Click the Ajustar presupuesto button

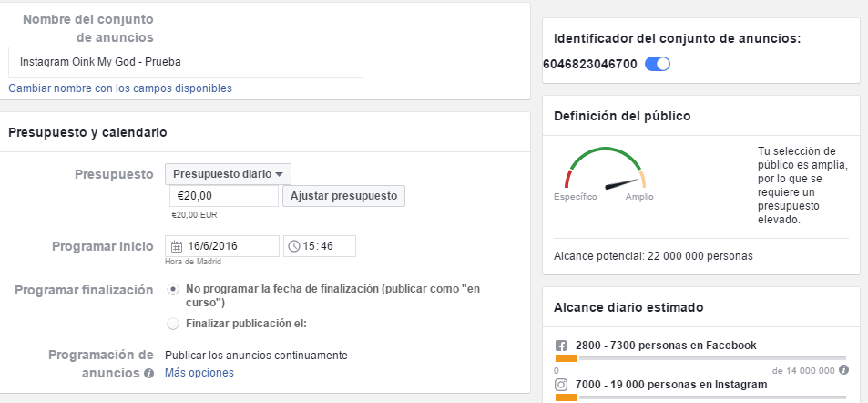pos(343,196)
